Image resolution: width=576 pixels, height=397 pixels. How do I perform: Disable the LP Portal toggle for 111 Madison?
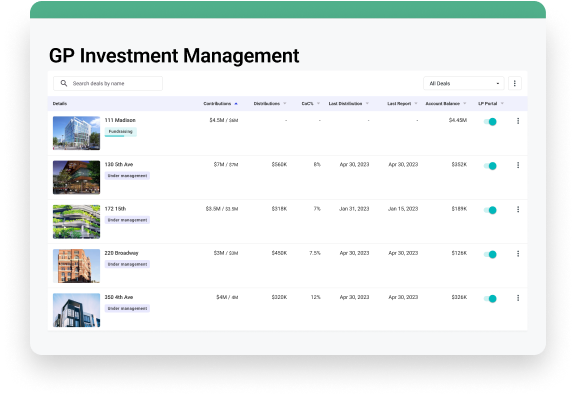point(490,122)
